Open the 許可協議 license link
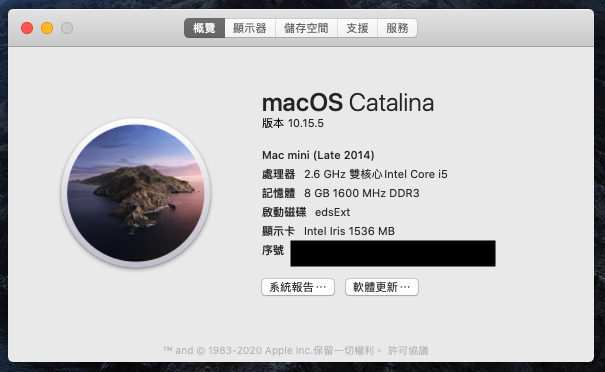Screen dimensions: 605x372 click(x=408, y=350)
